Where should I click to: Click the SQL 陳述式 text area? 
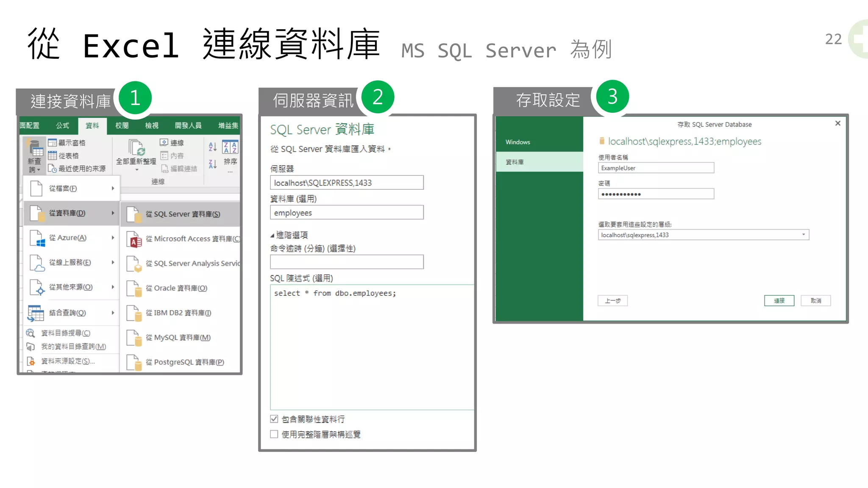372,347
